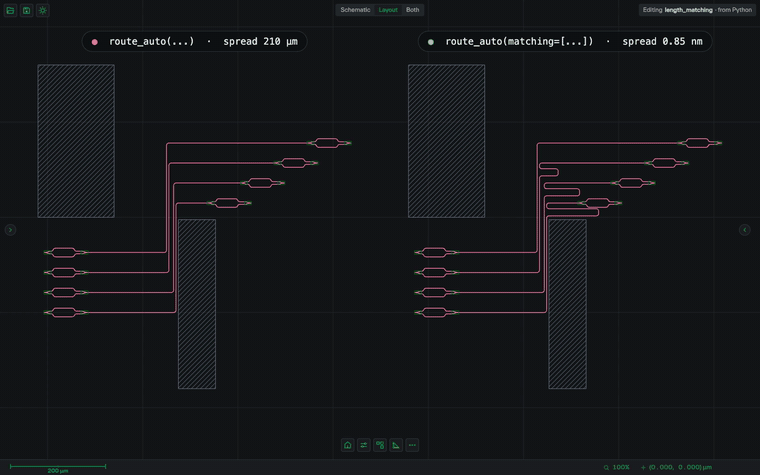
Task: Click the Editing length_matching from Python badge
Action: click(697, 10)
